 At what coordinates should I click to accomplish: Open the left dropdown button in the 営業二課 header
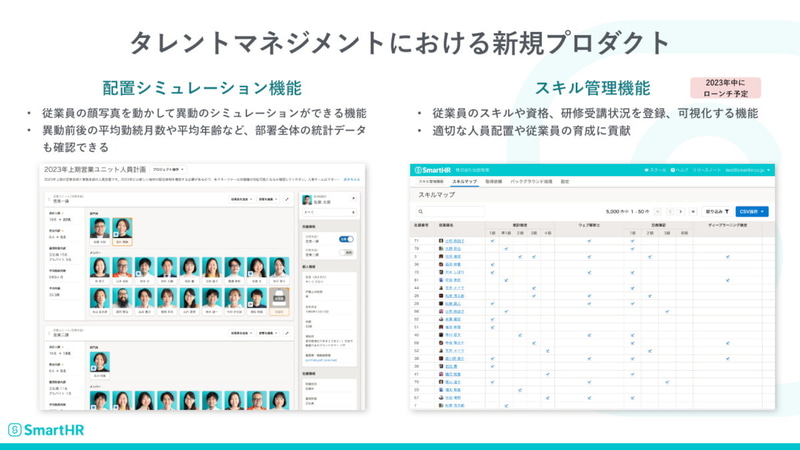point(242,333)
